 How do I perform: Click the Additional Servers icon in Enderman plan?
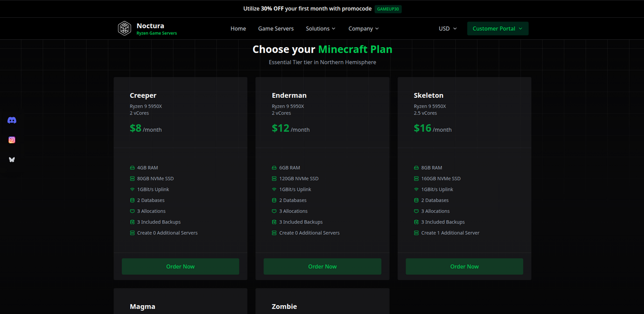click(x=274, y=233)
